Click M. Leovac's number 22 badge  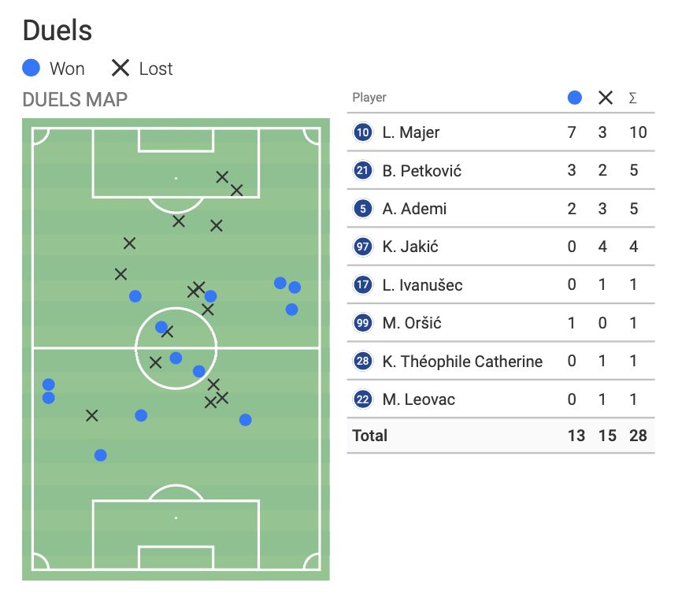tap(362, 399)
